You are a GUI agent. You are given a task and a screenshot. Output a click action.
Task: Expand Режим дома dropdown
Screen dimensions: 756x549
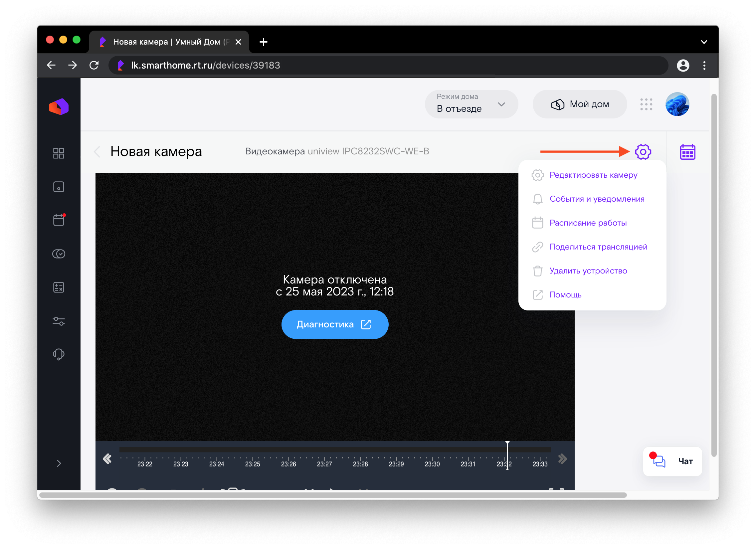click(471, 104)
